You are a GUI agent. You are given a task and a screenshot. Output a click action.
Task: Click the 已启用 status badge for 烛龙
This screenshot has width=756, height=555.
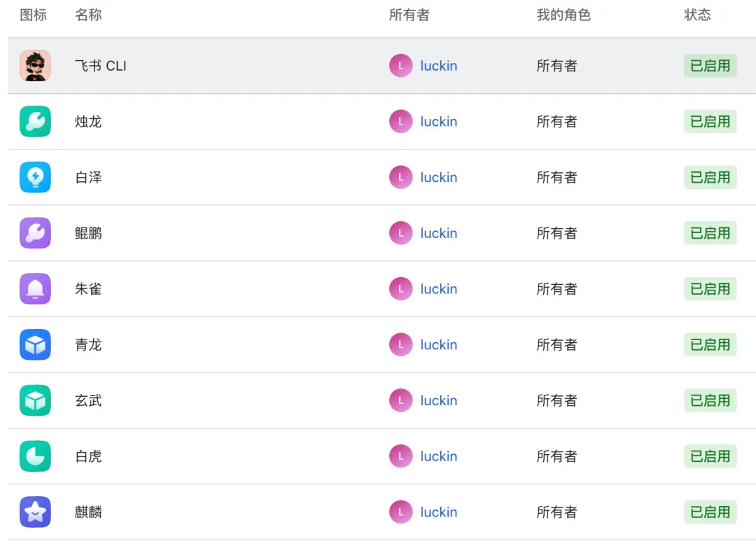(x=710, y=122)
